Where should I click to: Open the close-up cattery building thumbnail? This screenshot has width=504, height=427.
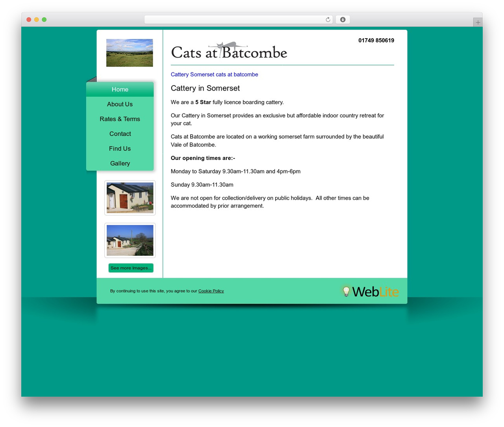(130, 198)
